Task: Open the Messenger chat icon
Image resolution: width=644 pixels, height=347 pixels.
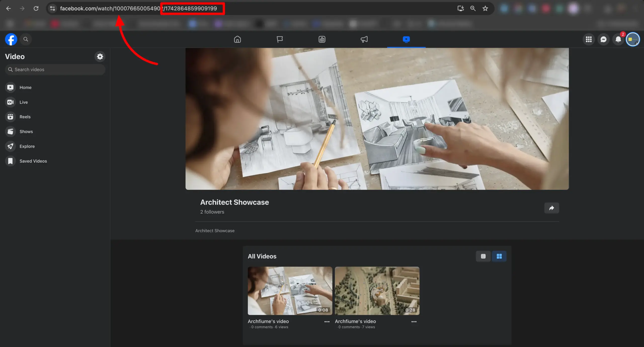Action: click(x=603, y=39)
